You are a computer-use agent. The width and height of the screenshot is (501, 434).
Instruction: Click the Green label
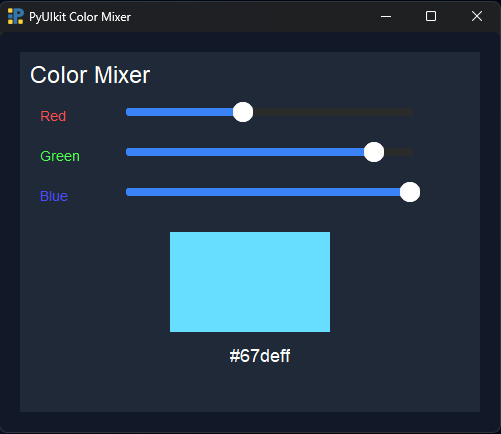(60, 156)
